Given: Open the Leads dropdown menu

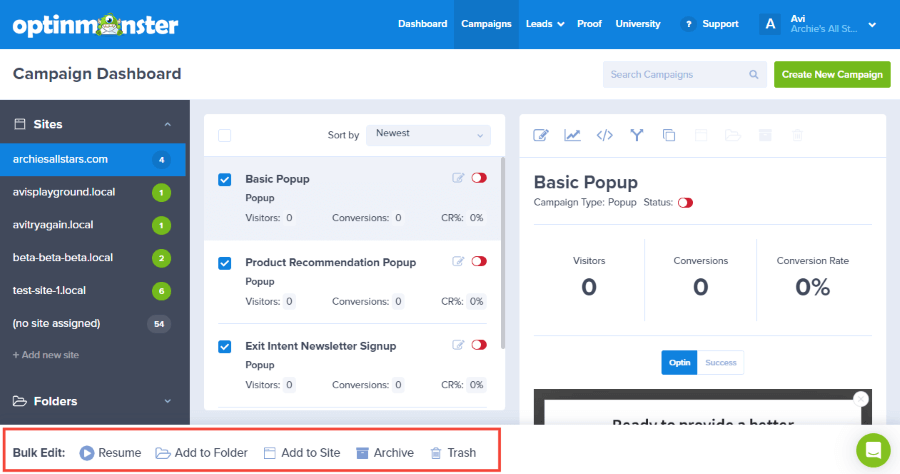Looking at the screenshot, I should (x=545, y=24).
